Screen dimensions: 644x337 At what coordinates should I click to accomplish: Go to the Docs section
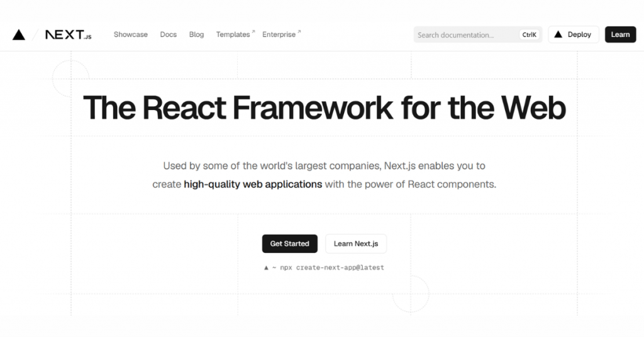coord(169,35)
